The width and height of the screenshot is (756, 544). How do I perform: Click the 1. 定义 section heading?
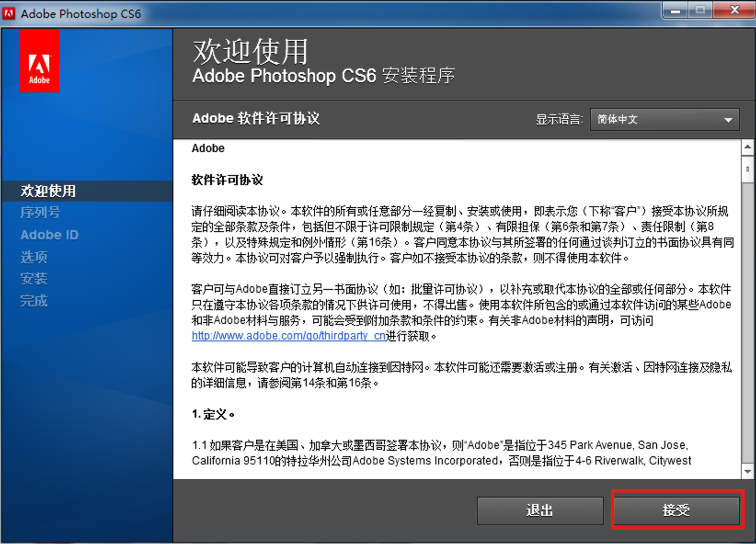[x=213, y=414]
